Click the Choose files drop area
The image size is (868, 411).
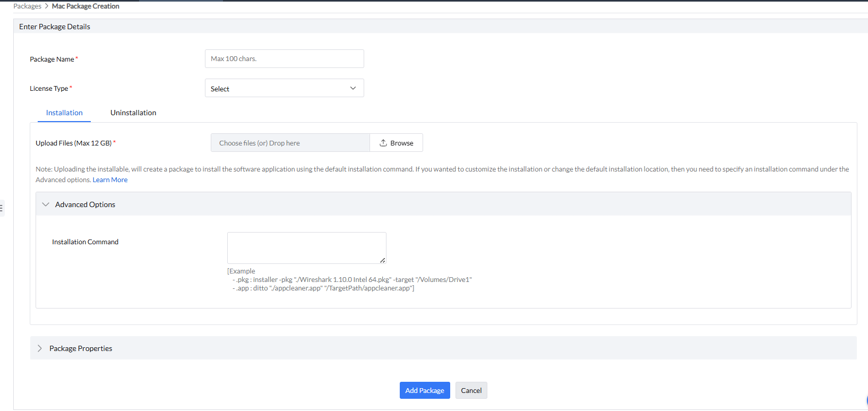290,143
